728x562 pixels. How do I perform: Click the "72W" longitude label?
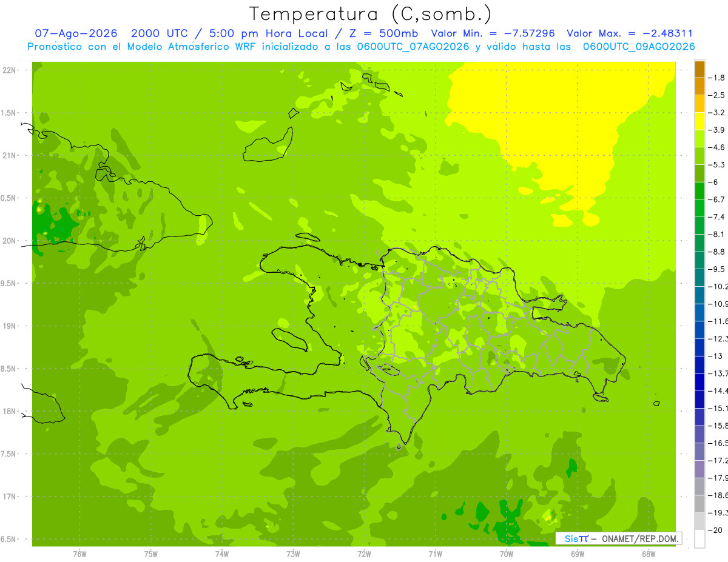[364, 554]
